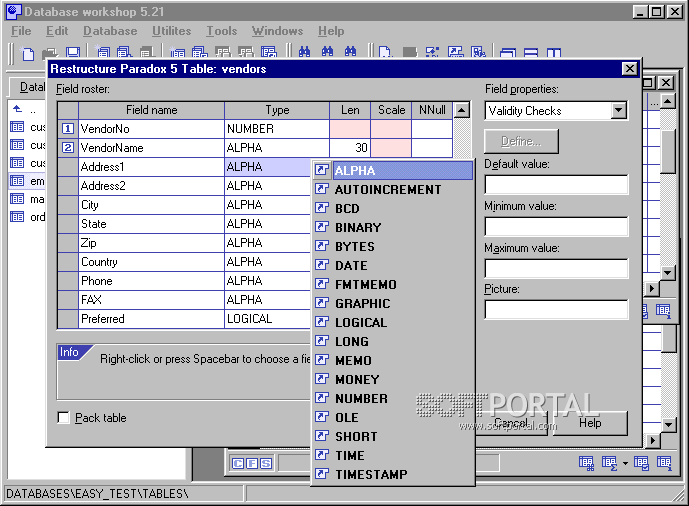
Task: Open the Validity Checks dropdown
Action: pos(619,110)
